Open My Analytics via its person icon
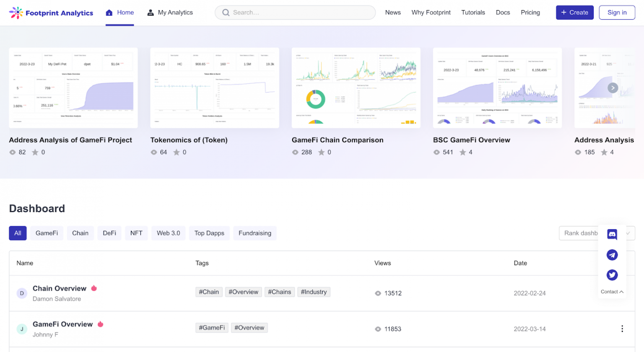 pyautogui.click(x=150, y=12)
